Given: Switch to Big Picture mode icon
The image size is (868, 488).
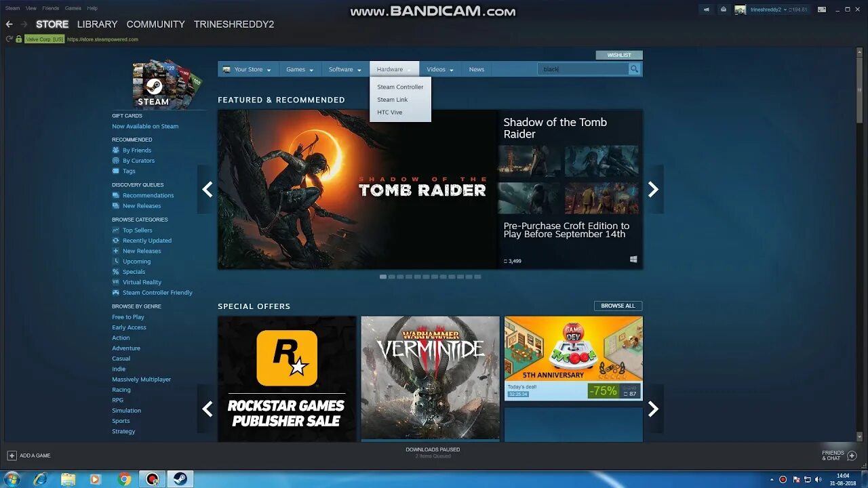Looking at the screenshot, I should 822,9.
